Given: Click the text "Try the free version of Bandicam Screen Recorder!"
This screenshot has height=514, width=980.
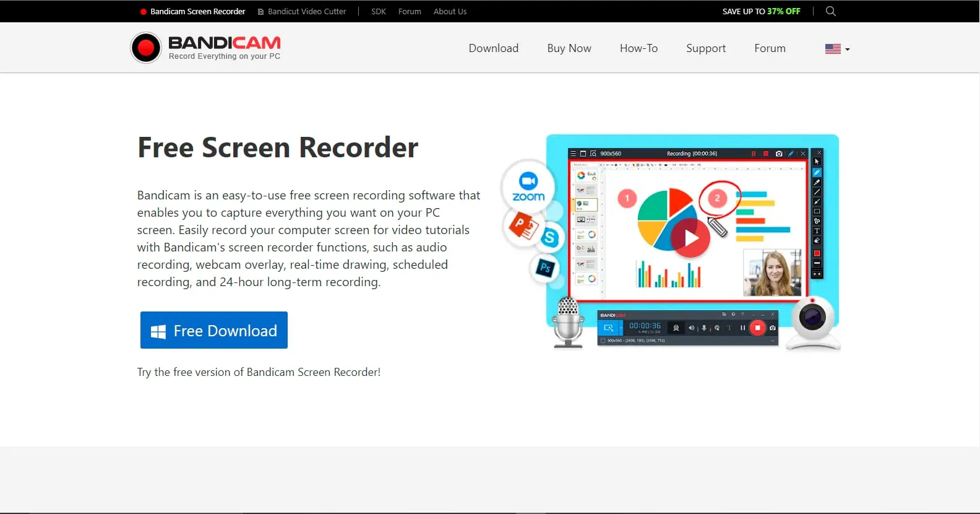Looking at the screenshot, I should [259, 372].
